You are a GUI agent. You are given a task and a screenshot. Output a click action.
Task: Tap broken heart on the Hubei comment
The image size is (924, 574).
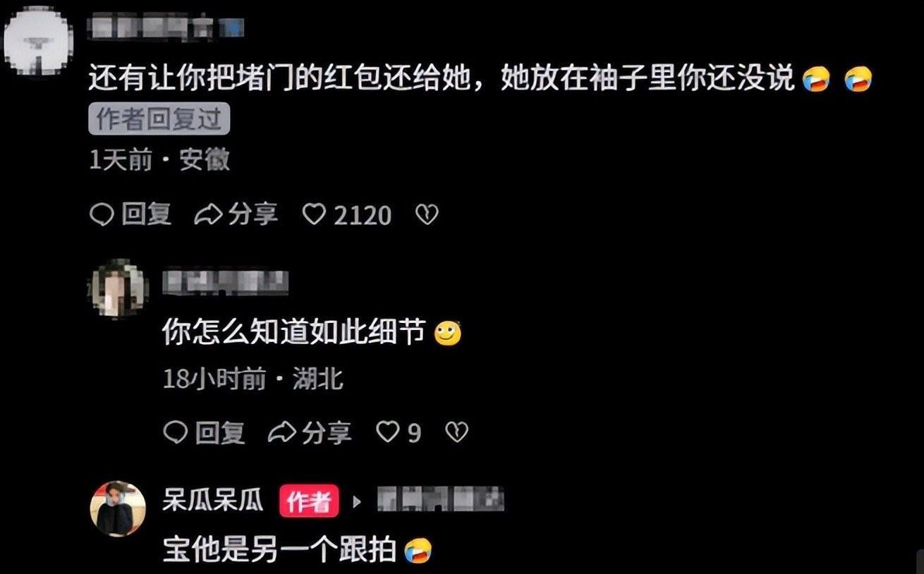pos(457,432)
